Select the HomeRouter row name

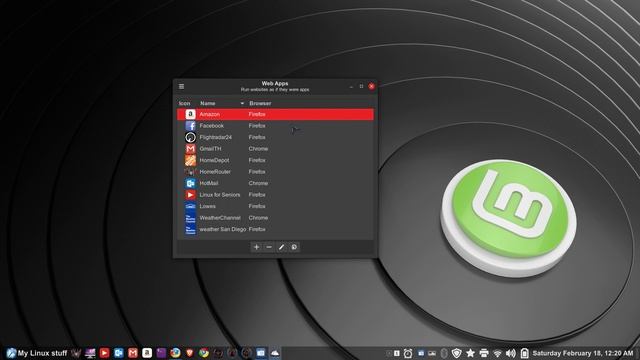coord(215,172)
